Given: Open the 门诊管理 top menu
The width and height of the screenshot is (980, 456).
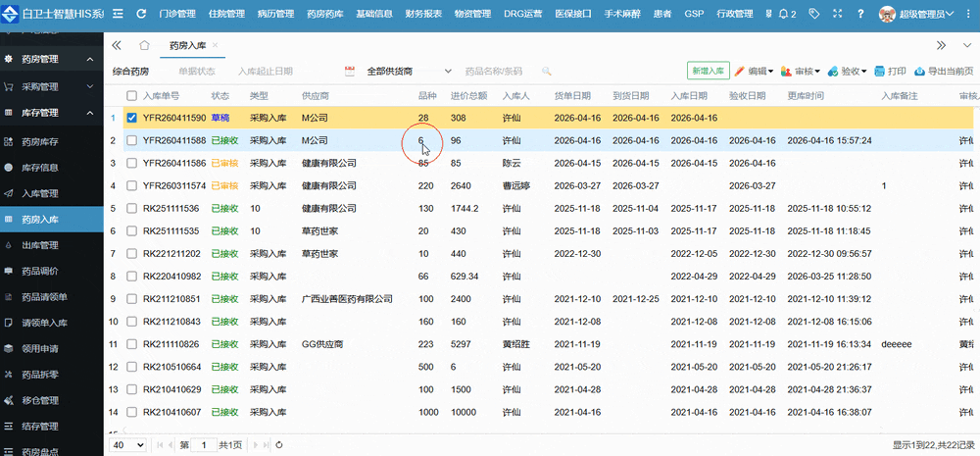Looking at the screenshot, I should point(177,15).
